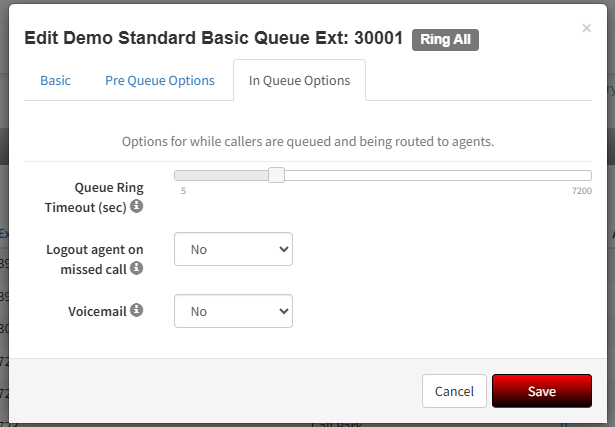615x427 pixels.
Task: Click the Queue Ring Timeout label text
Action: tap(94, 197)
